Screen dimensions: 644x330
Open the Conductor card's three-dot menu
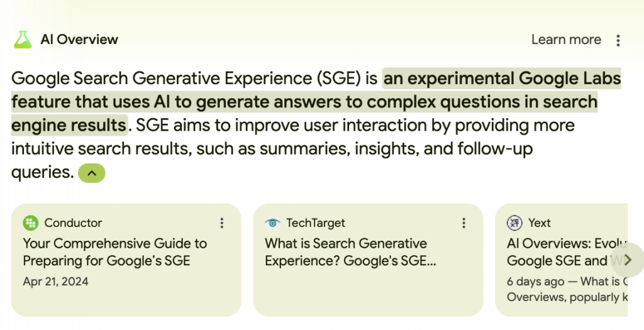222,223
